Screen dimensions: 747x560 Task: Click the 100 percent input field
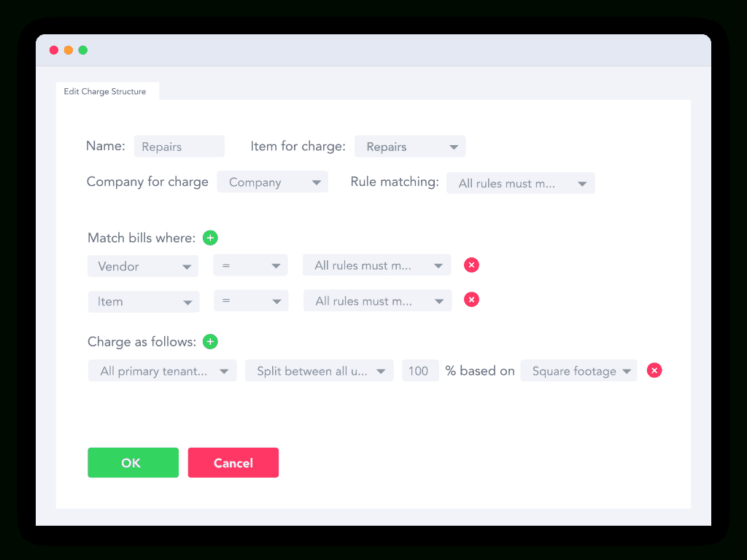pos(420,370)
